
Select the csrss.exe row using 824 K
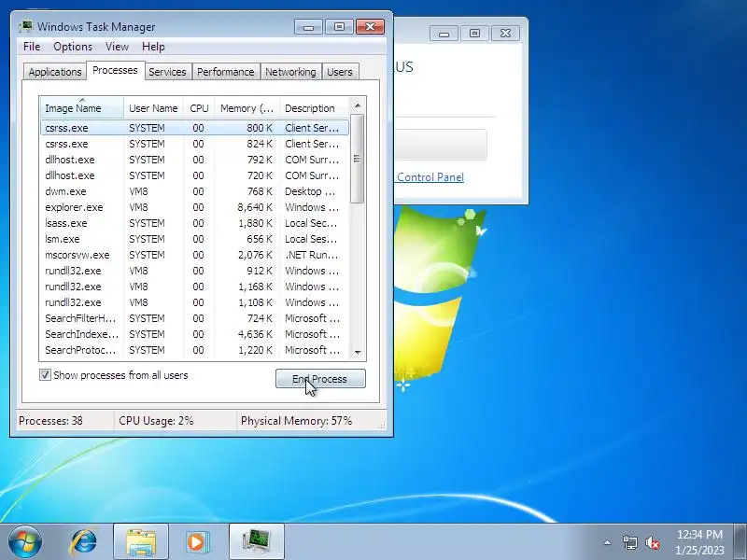tap(194, 144)
